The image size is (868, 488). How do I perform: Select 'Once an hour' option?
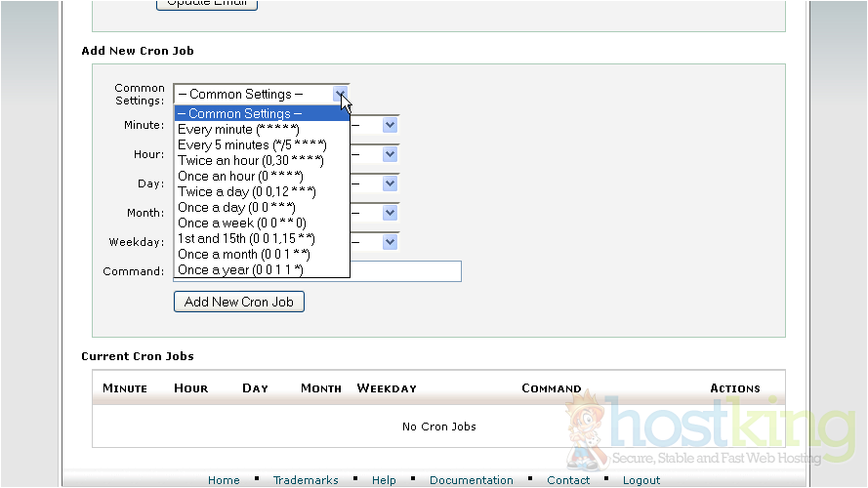click(x=239, y=176)
